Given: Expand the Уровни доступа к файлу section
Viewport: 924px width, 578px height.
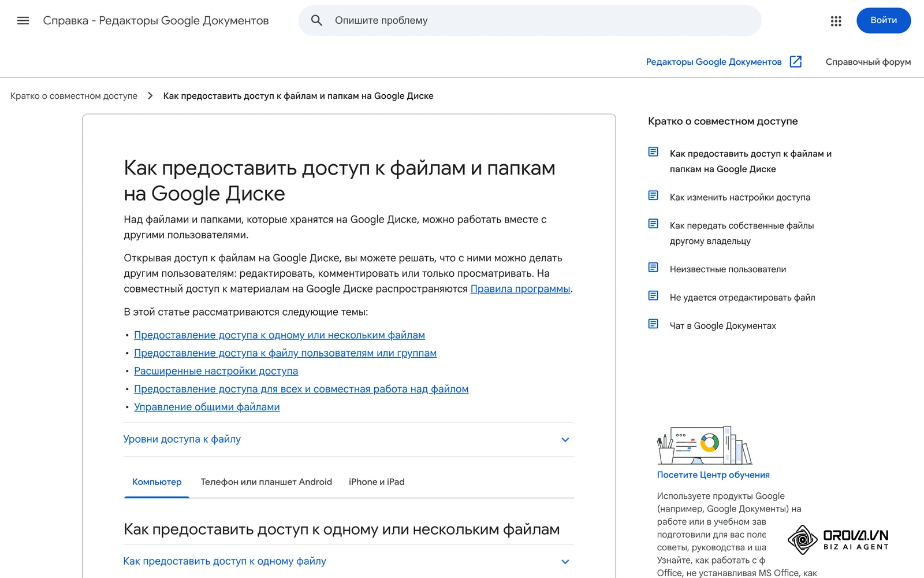Looking at the screenshot, I should click(x=349, y=439).
